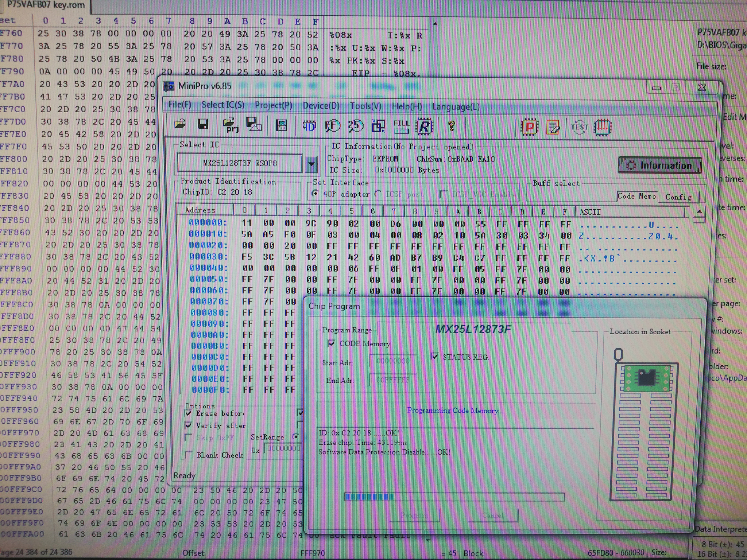Open the Project(P) menu
The height and width of the screenshot is (560, 747).
point(274,105)
